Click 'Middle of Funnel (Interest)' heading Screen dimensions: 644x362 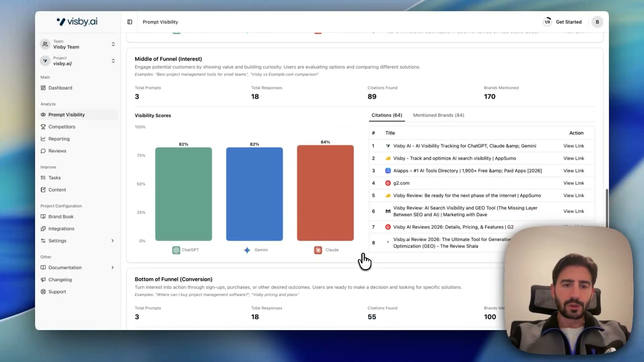coord(168,59)
